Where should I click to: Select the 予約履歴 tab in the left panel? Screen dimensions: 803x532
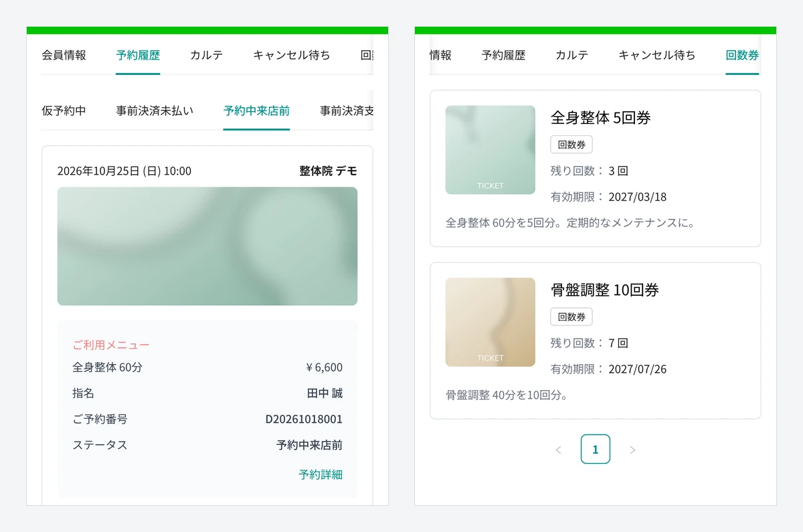coord(138,56)
